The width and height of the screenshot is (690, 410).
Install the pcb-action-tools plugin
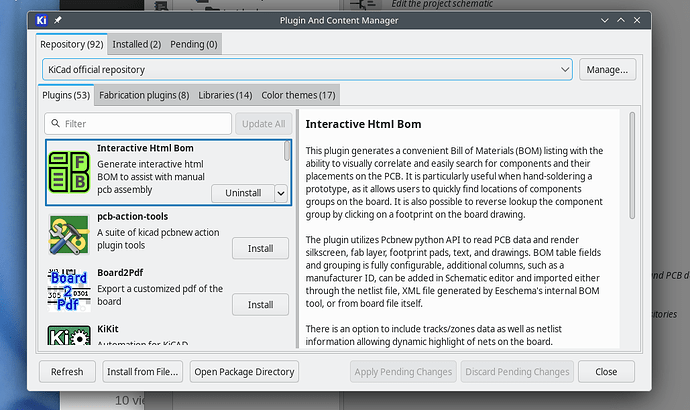(260, 248)
